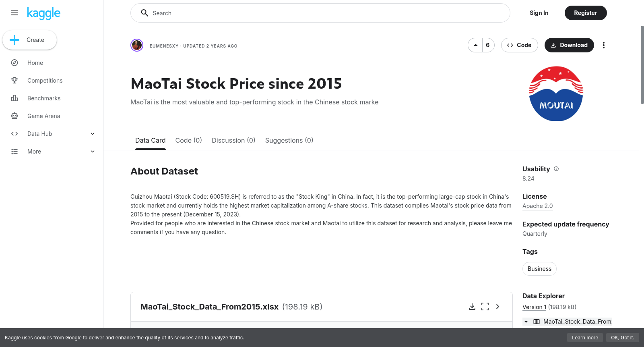The height and width of the screenshot is (347, 644).
Task: Select MaoTai_Stock_Data_From in Data Explorer
Action: 577,322
